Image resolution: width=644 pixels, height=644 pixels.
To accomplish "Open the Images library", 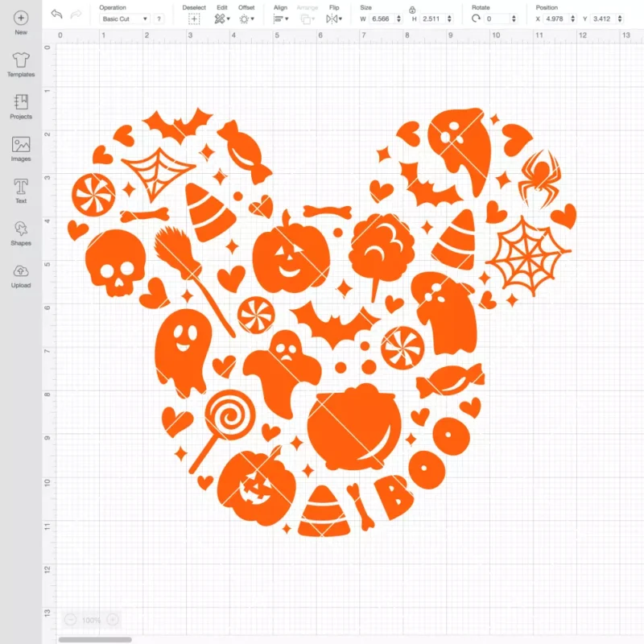I will click(21, 149).
